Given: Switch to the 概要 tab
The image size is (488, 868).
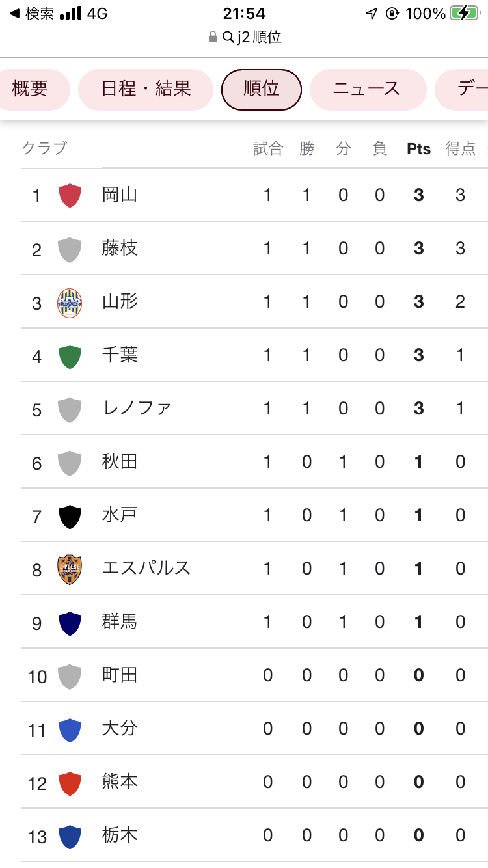Looking at the screenshot, I should coord(31,89).
